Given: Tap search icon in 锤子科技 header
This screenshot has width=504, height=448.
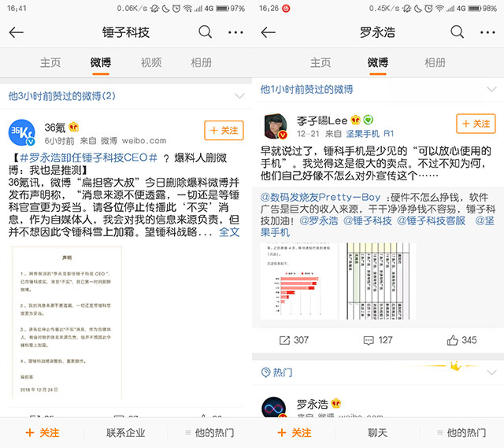Looking at the screenshot, I should [x=205, y=32].
